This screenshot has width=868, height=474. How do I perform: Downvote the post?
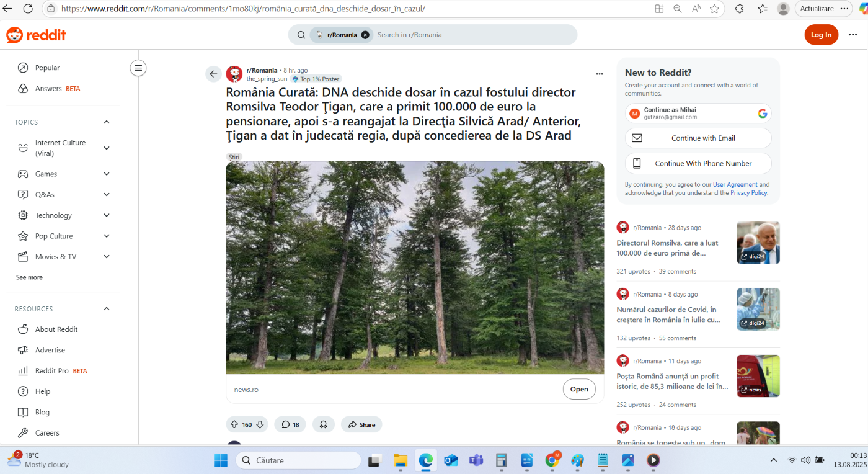coord(260,424)
